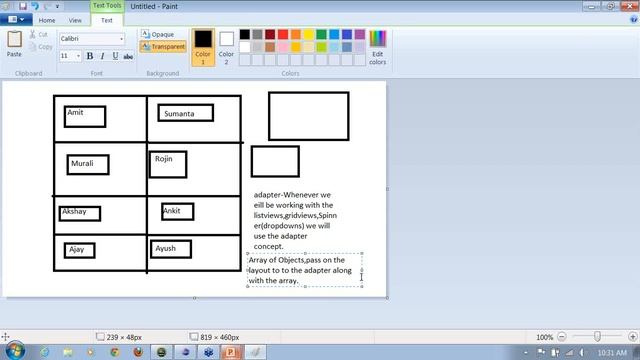Viewport: 640px width, 360px height.
Task: Select the Color 2 background button
Action: (x=226, y=47)
